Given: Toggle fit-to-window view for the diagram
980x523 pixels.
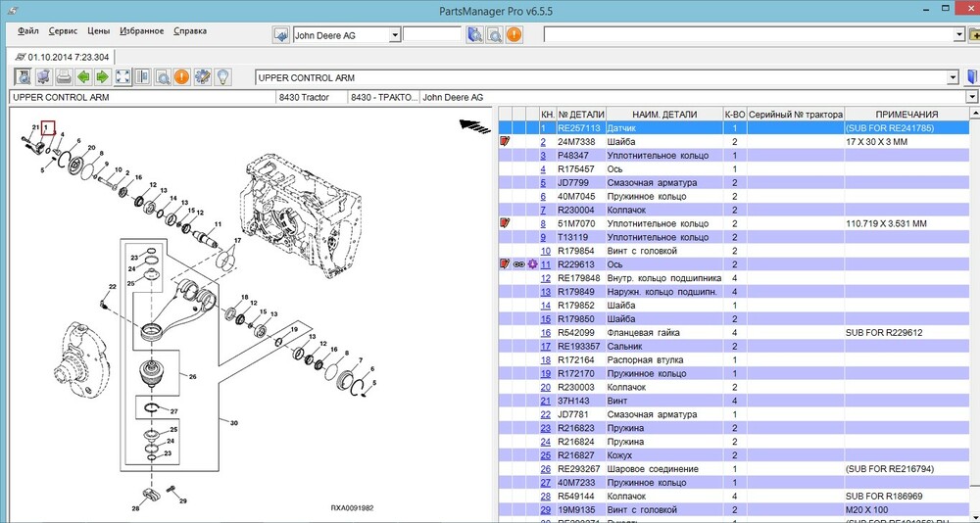Looking at the screenshot, I should pyautogui.click(x=123, y=76).
